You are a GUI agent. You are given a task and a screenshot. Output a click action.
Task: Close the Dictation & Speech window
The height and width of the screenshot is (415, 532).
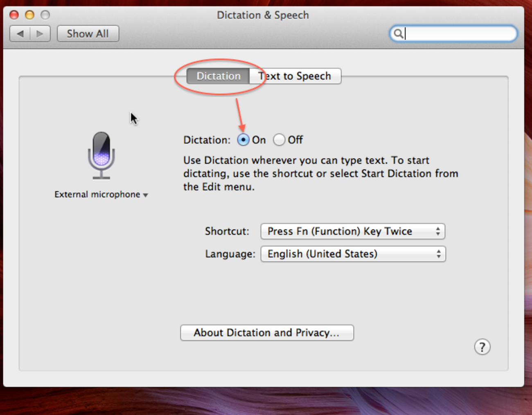[x=14, y=15]
